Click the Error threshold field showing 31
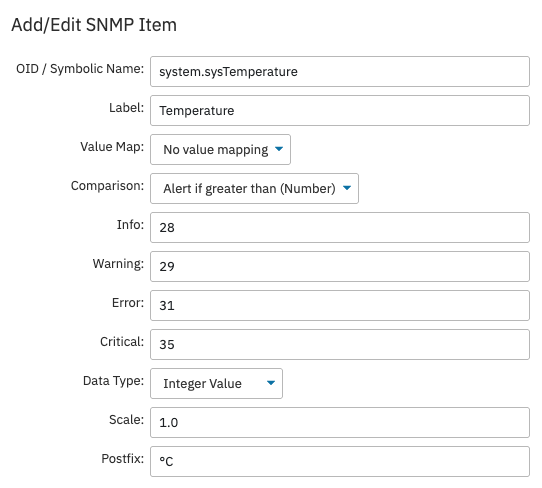This screenshot has width=542, height=488. point(340,306)
